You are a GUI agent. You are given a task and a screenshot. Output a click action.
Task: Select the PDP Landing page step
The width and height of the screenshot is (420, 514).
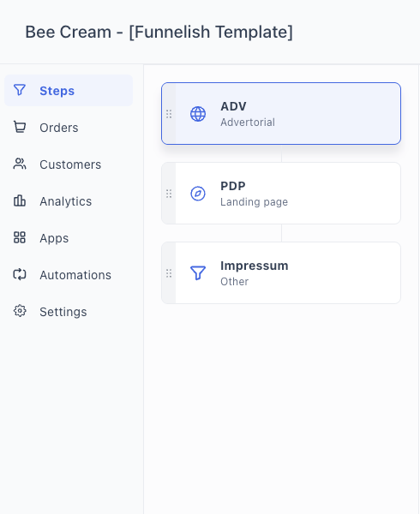(x=281, y=194)
